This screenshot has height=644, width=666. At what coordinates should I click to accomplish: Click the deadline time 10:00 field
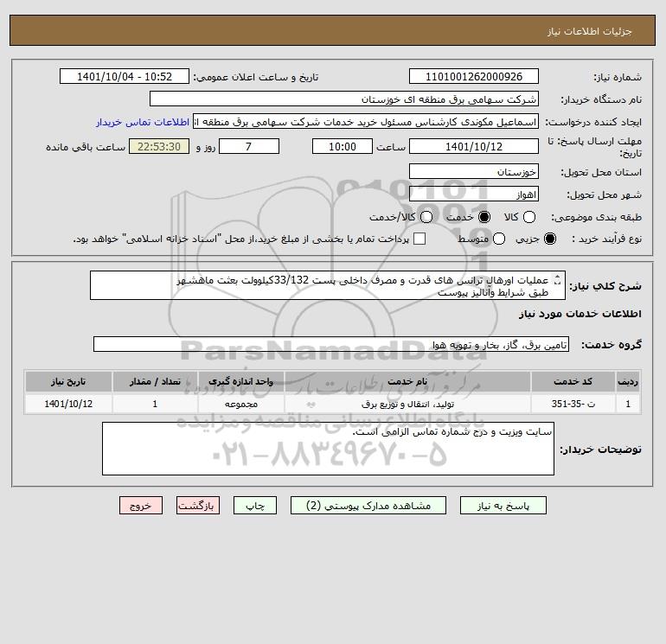[x=343, y=146]
